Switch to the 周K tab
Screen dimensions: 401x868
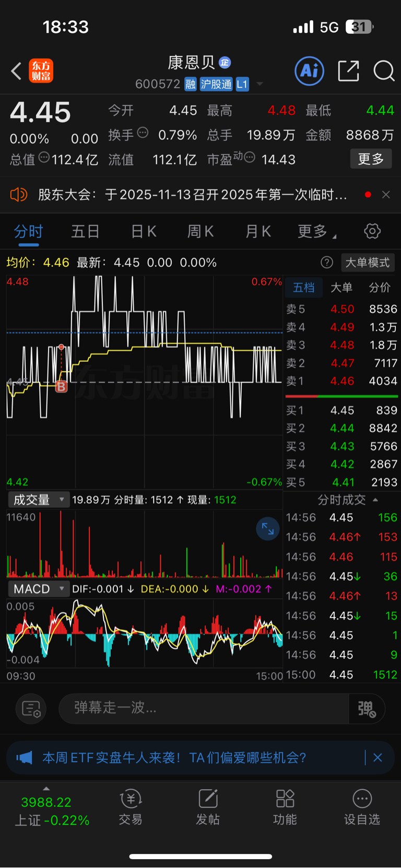click(x=200, y=231)
